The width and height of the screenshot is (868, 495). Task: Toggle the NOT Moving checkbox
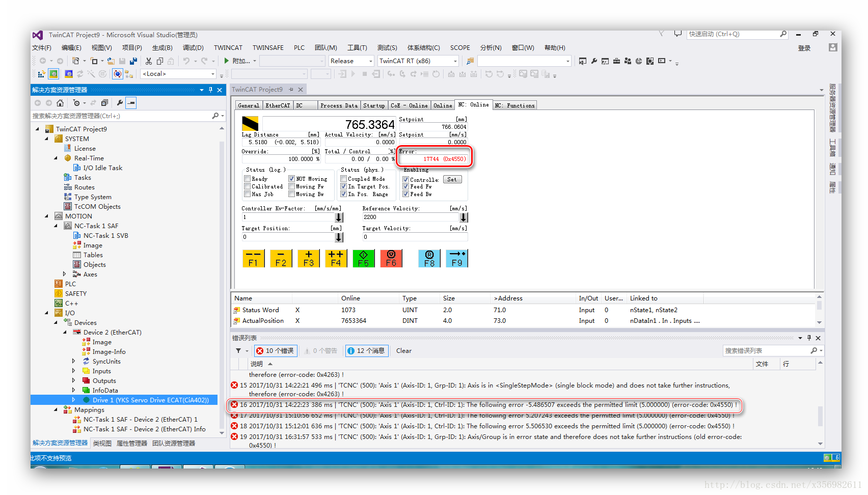[x=292, y=179]
